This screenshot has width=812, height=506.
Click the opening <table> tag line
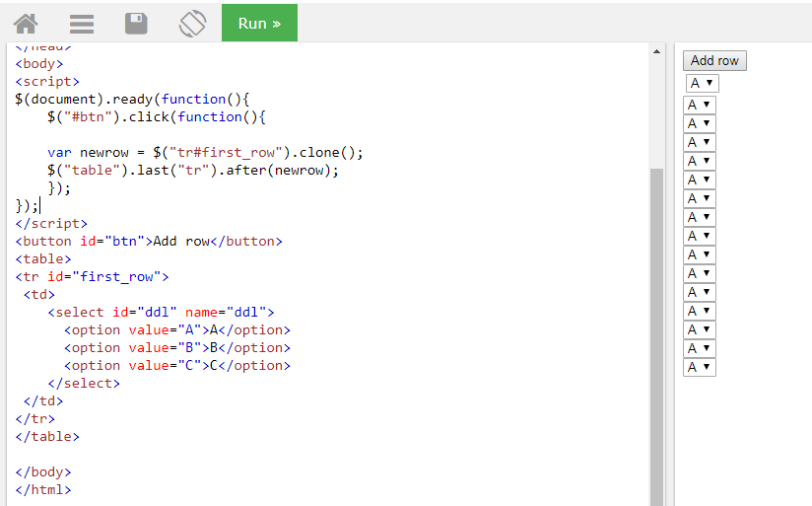point(43,259)
